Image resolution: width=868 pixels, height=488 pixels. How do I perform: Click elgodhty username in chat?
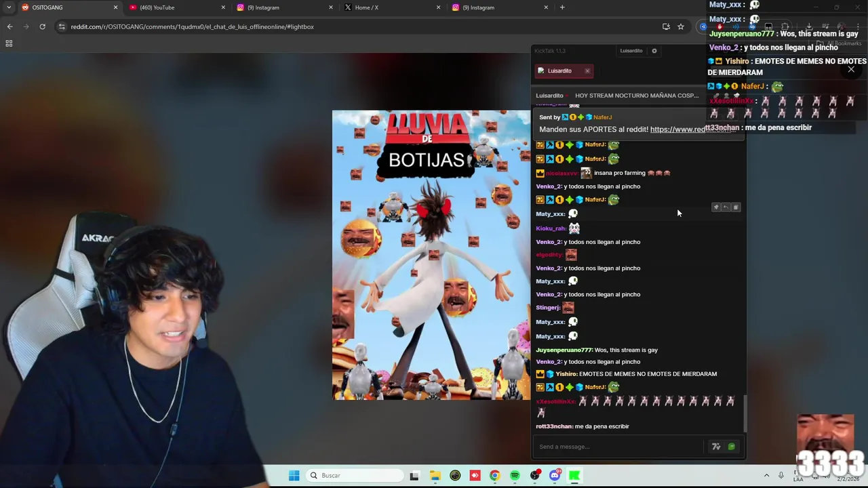point(549,255)
